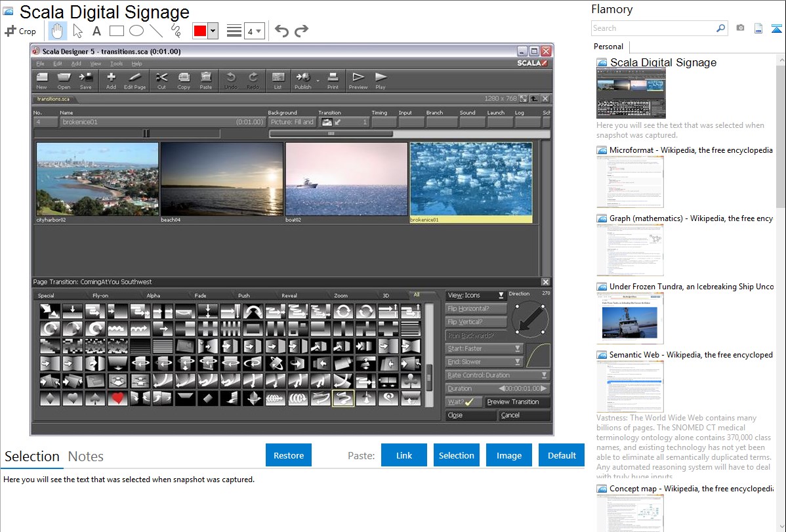Click the Paste icon in Scala toolbar
Image resolution: width=786 pixels, height=532 pixels.
tap(205, 81)
